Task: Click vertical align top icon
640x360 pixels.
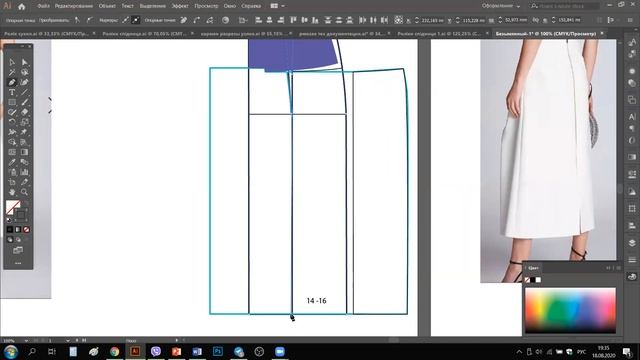Action: 293,20
